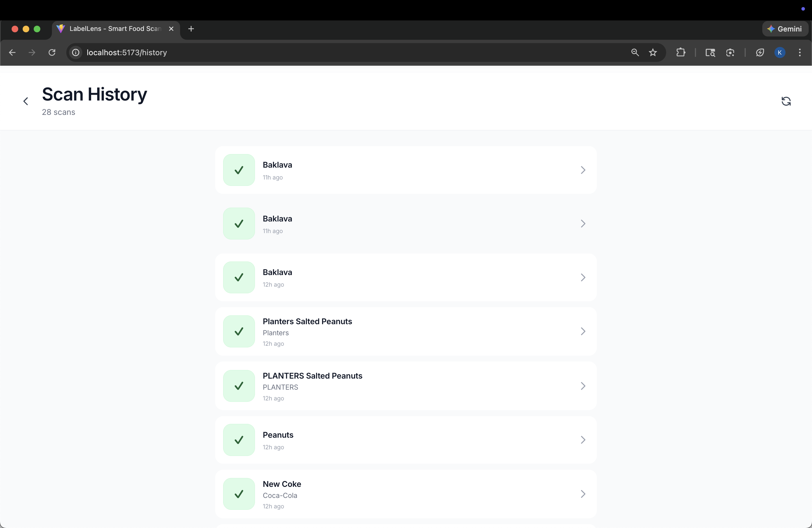The width and height of the screenshot is (812, 528).
Task: Click the green checkmark on Peanuts scan
Action: (239, 440)
